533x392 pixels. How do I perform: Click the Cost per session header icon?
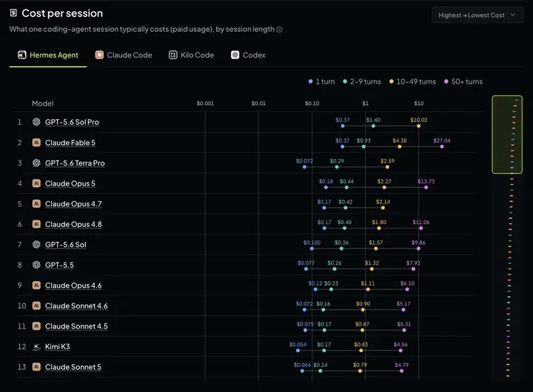13,13
